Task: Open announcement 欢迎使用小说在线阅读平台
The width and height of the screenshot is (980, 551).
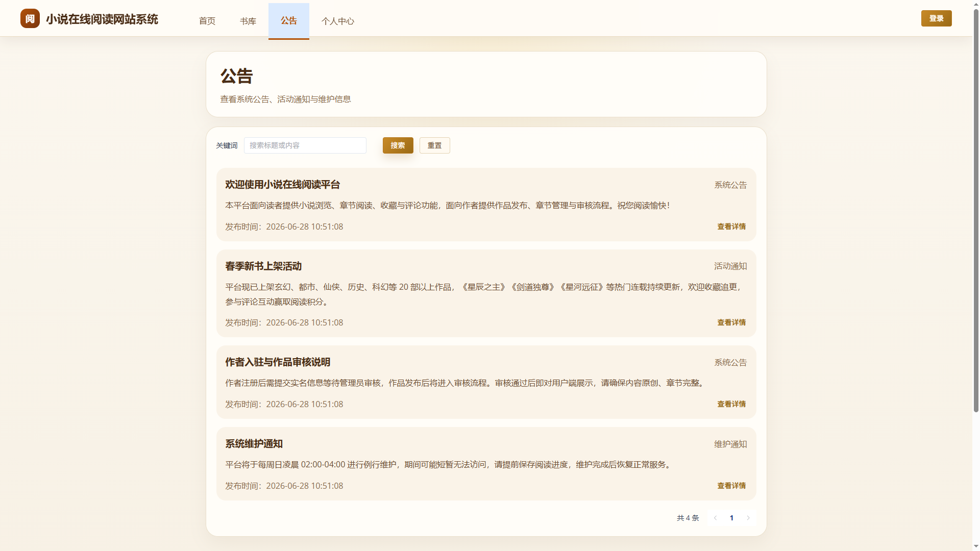Action: click(283, 185)
